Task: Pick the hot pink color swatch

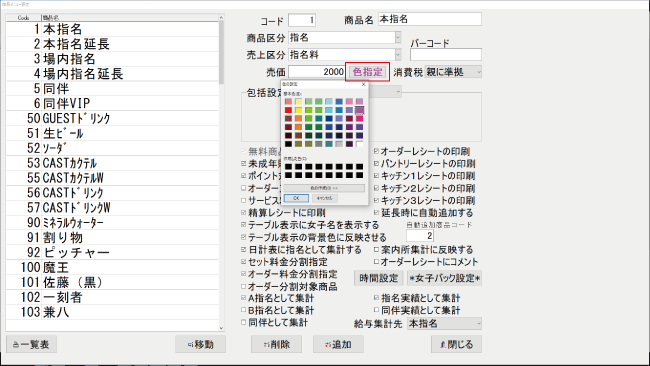Action: click(359, 119)
